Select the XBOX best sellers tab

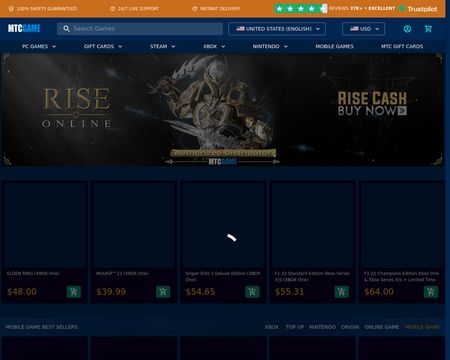click(272, 327)
